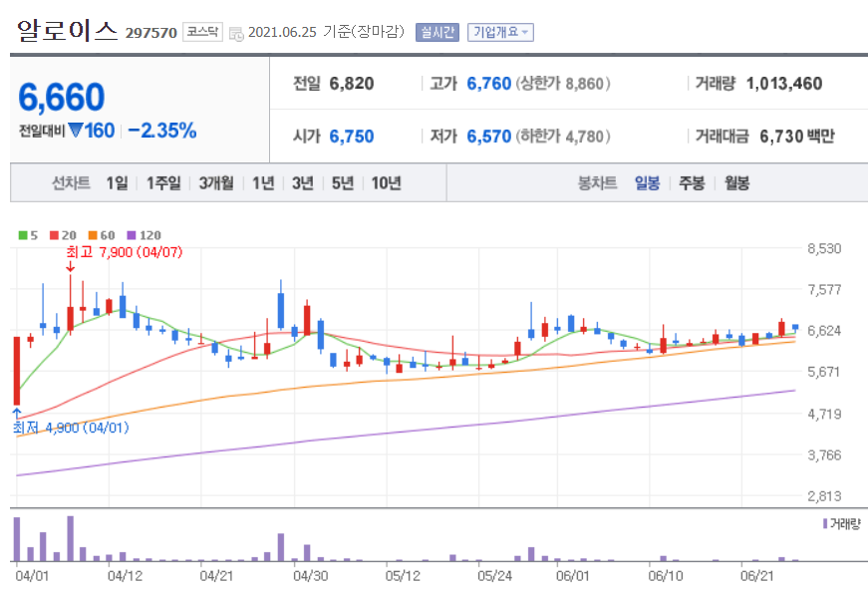This screenshot has height=589, width=868.
Task: Switch to 일봉 daily candle chart
Action: 647,182
